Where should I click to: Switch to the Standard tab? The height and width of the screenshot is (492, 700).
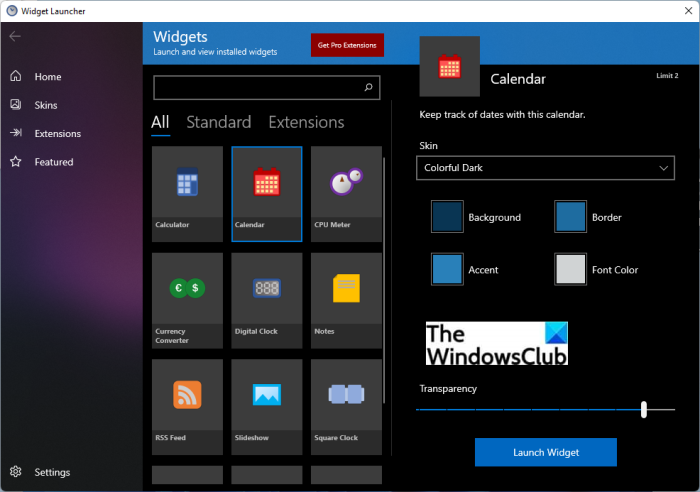218,122
